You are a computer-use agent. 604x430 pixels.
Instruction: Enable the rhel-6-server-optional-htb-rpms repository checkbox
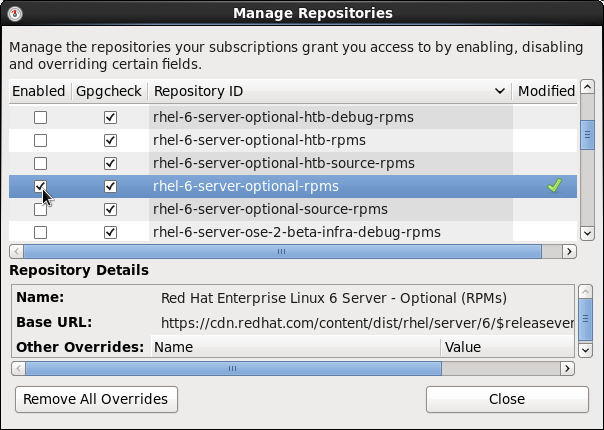[x=40, y=141]
